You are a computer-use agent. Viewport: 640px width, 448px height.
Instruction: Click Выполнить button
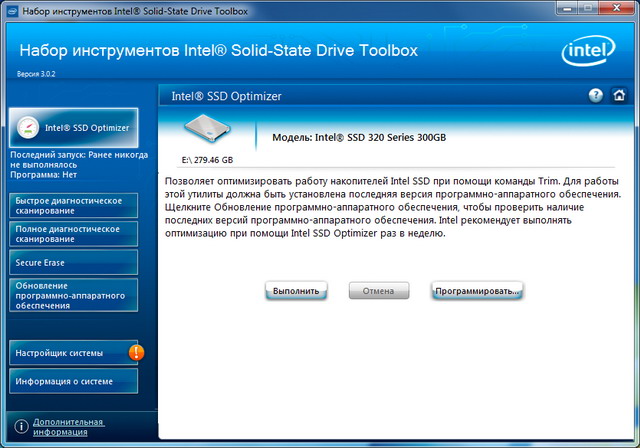click(296, 291)
